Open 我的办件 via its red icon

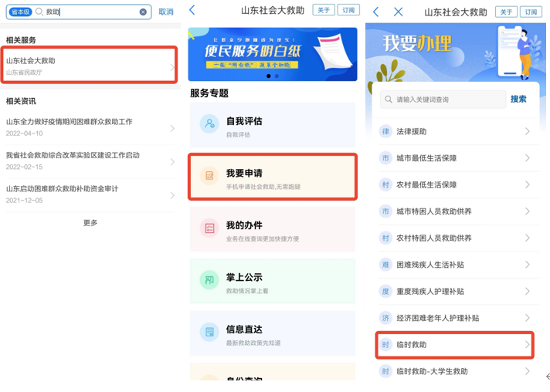(209, 228)
